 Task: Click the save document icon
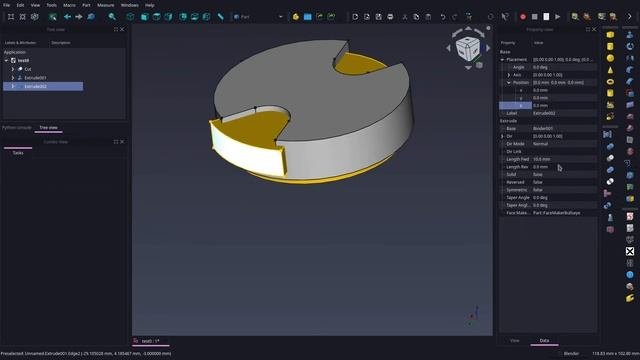click(379, 17)
